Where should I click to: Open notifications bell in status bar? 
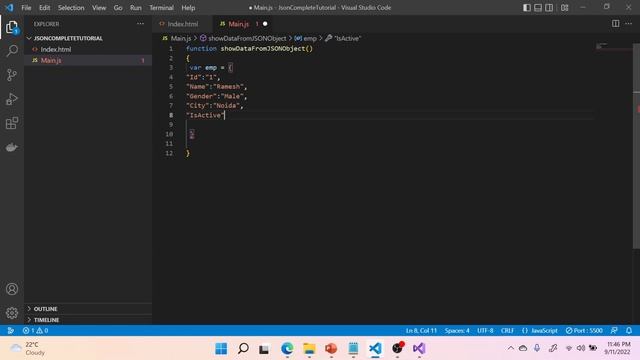[629, 331]
